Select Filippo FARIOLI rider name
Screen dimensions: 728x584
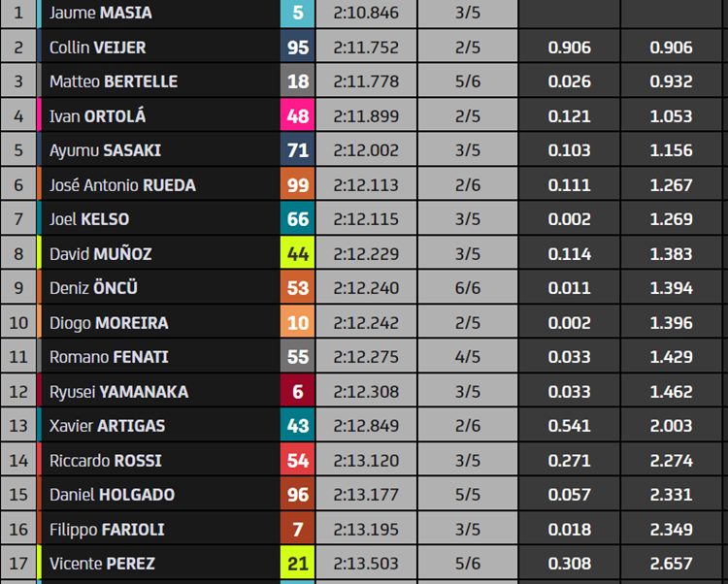click(x=107, y=530)
